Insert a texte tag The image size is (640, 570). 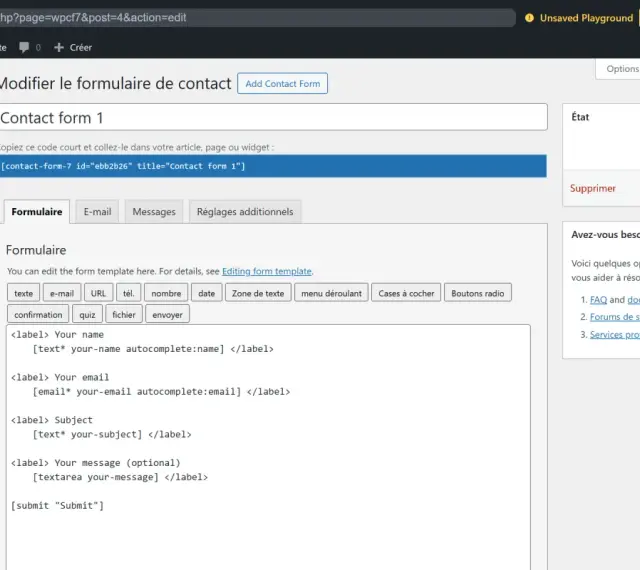pos(23,293)
